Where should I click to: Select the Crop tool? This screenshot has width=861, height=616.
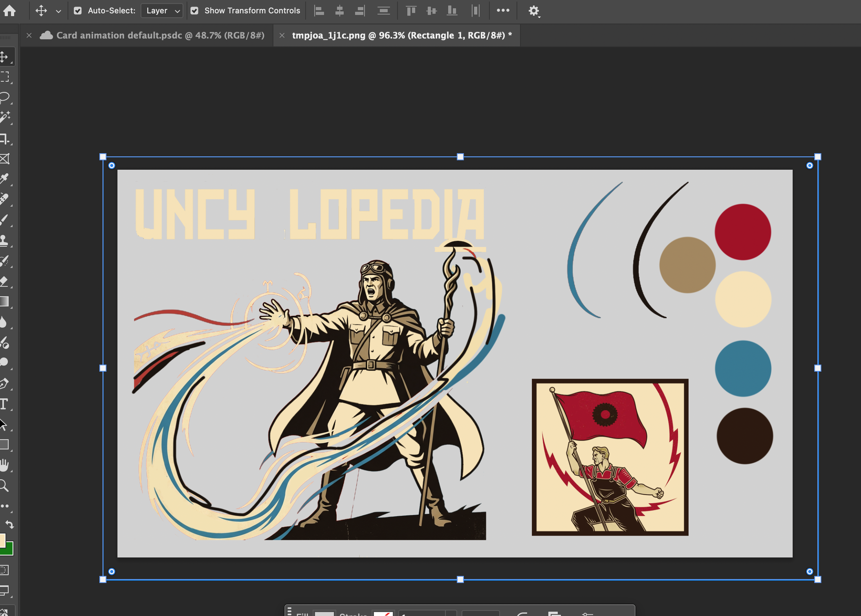[x=5, y=139]
